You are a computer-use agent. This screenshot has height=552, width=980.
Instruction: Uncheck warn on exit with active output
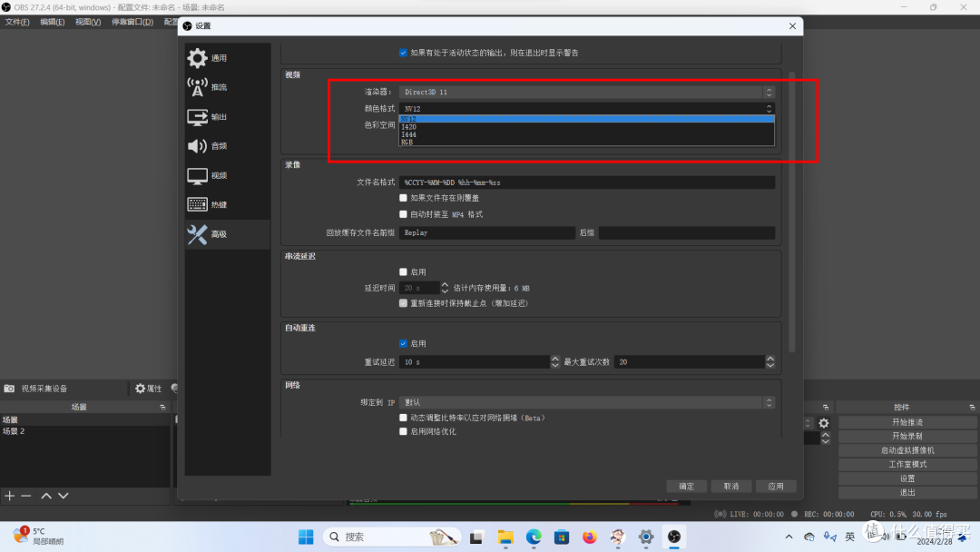403,53
